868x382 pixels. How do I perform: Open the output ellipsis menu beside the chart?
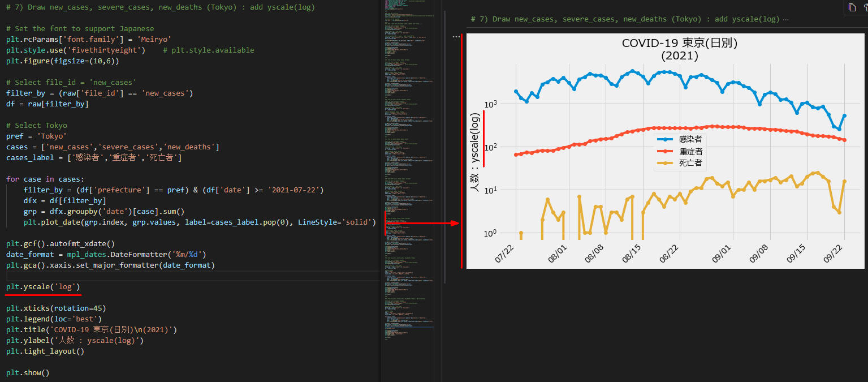[x=456, y=37]
